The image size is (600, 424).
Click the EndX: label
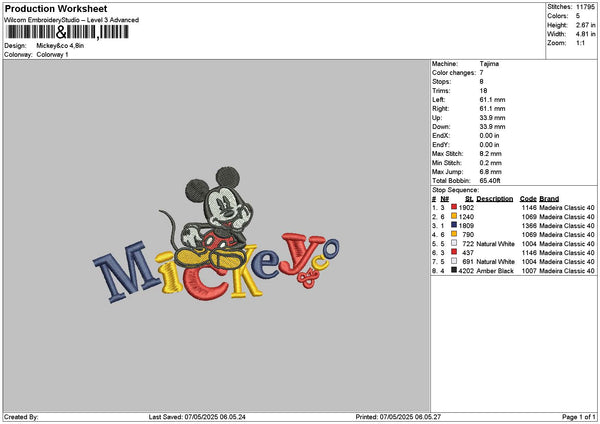point(440,136)
